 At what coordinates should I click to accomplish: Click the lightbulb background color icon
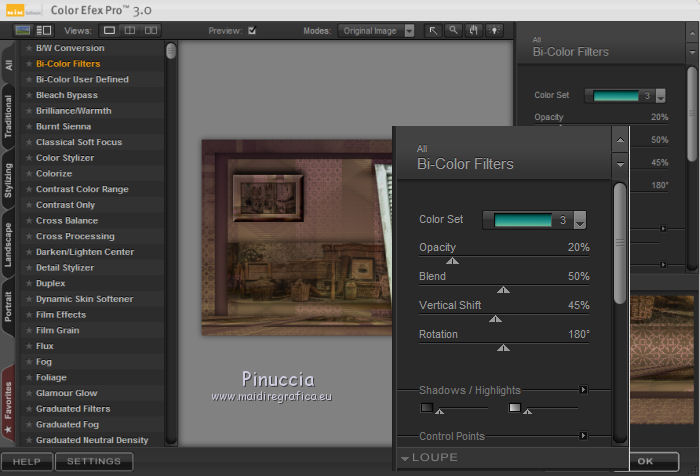pyautogui.click(x=493, y=30)
